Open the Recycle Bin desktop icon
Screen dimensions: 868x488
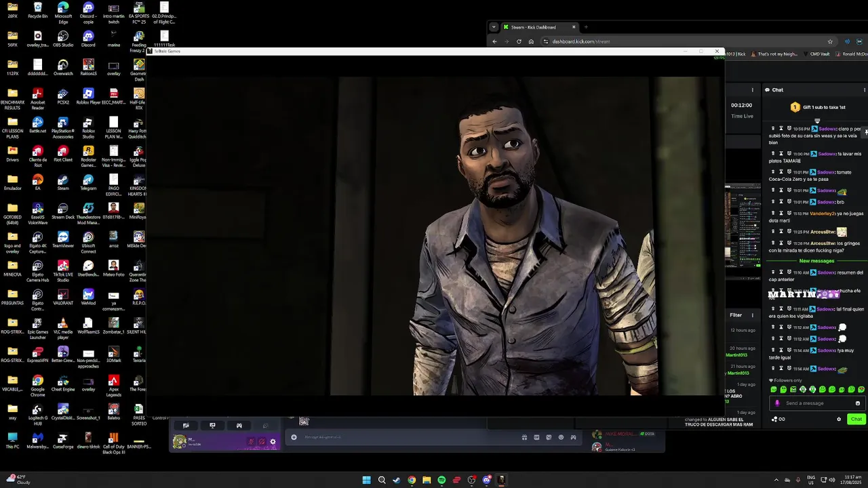[38, 10]
